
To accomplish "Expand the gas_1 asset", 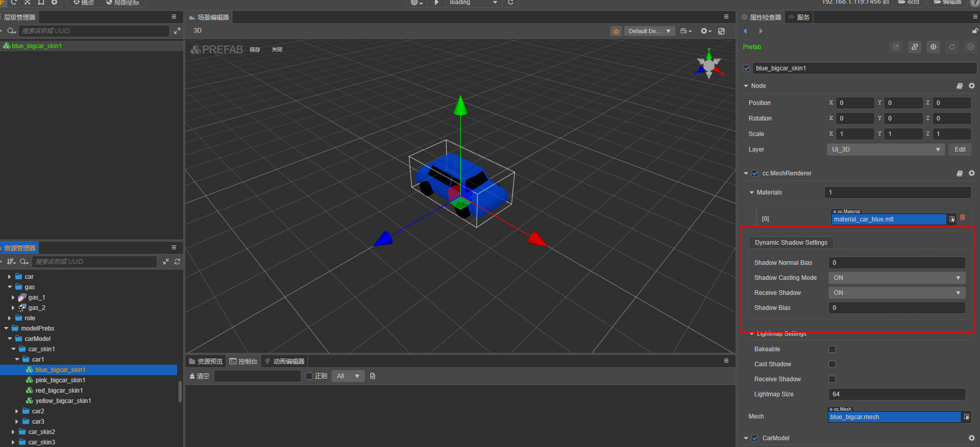I will coord(13,297).
